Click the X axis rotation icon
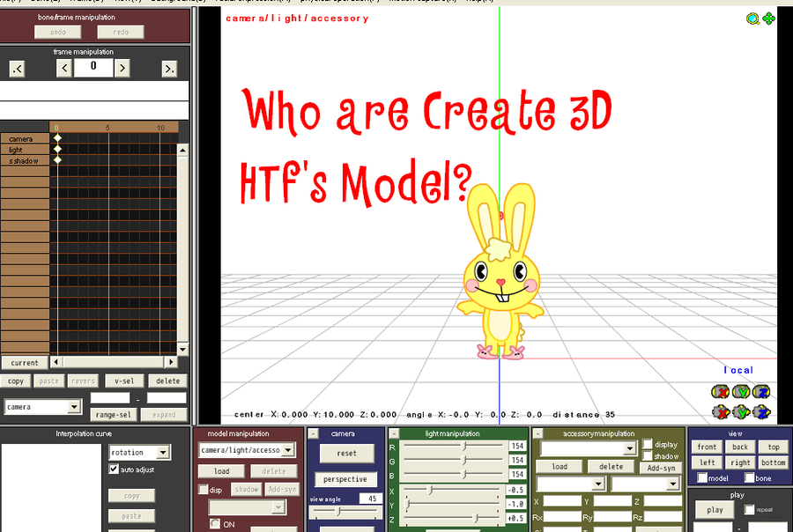 point(720,391)
